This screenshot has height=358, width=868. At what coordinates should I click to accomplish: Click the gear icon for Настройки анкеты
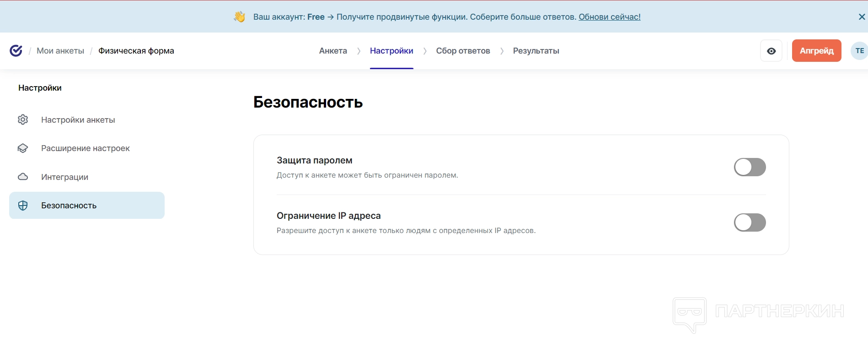[23, 119]
